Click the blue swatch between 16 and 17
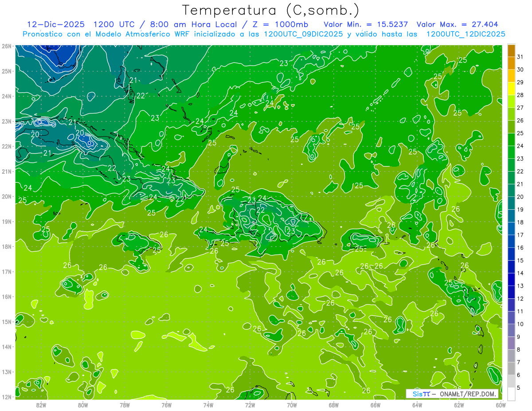Screen dimensions: 532x411 (511, 242)
